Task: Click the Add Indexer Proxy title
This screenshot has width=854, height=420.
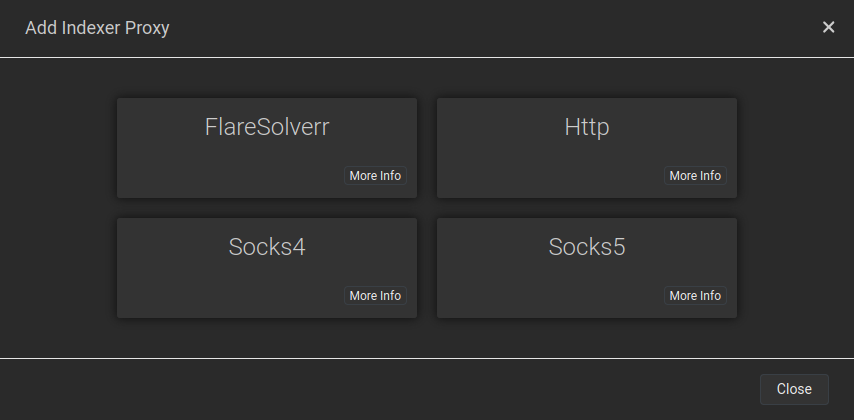Action: tap(97, 28)
